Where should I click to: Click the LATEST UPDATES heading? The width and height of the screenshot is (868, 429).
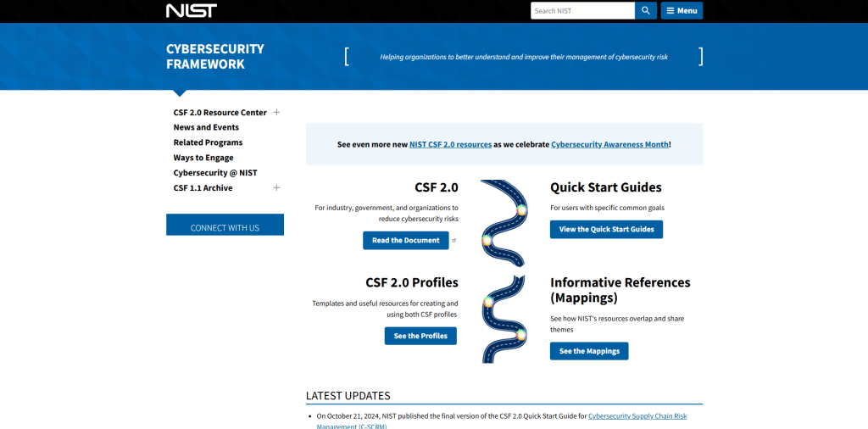click(348, 396)
